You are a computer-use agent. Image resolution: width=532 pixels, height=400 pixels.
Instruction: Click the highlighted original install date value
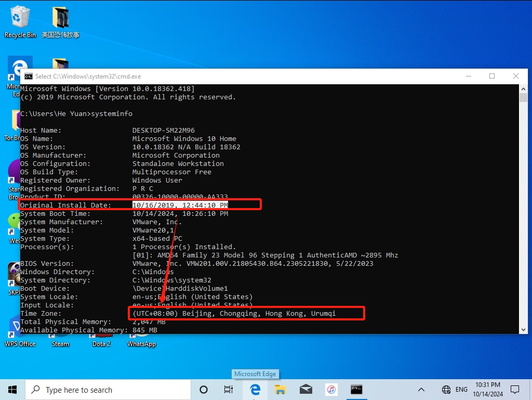180,205
